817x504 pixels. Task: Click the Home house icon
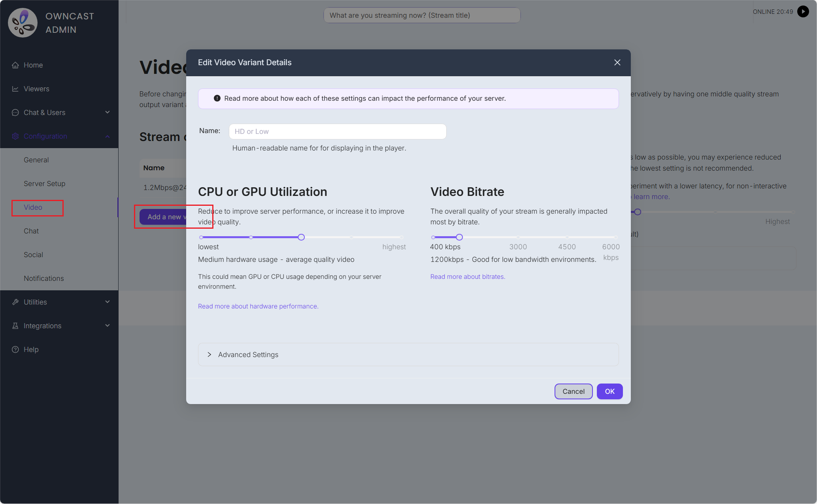click(x=15, y=65)
